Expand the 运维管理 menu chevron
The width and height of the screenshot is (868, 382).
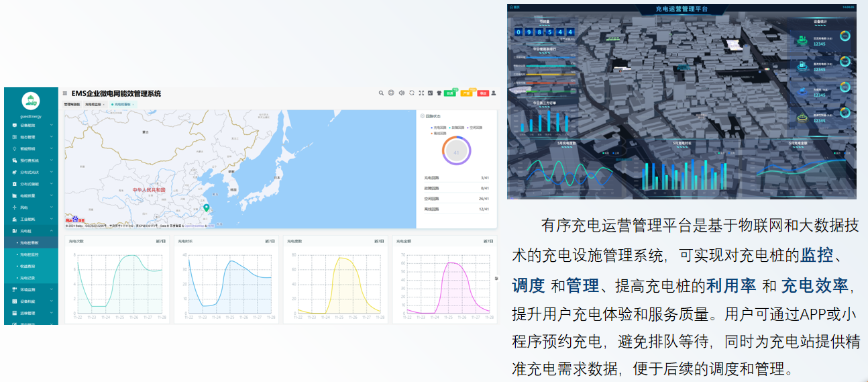[x=51, y=313]
